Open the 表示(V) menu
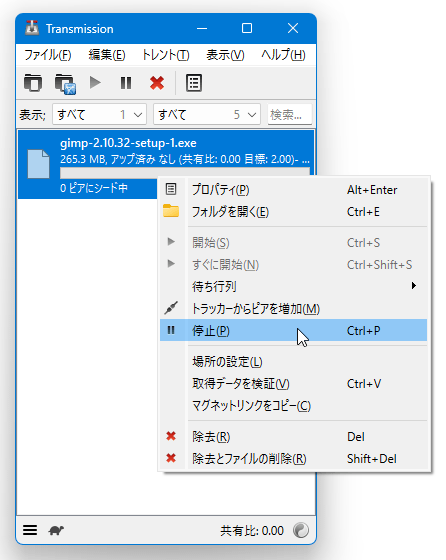Screen dimensions: 446x560 tap(225, 55)
